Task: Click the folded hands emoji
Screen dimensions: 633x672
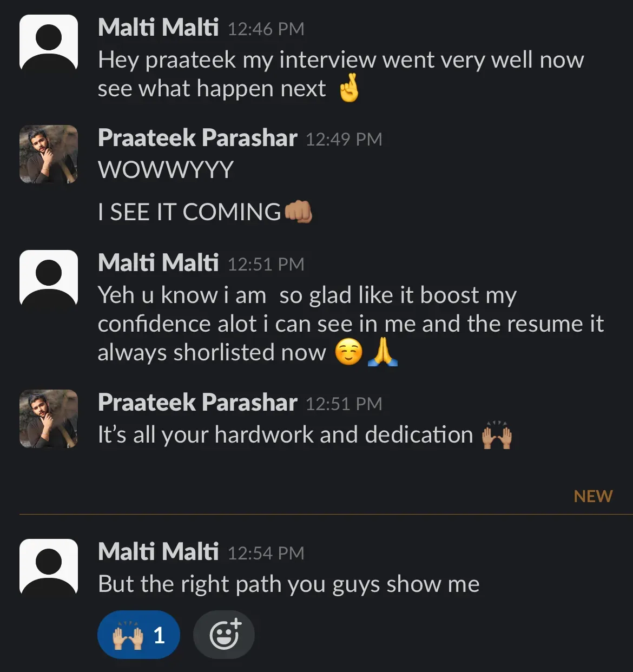Action: point(383,352)
